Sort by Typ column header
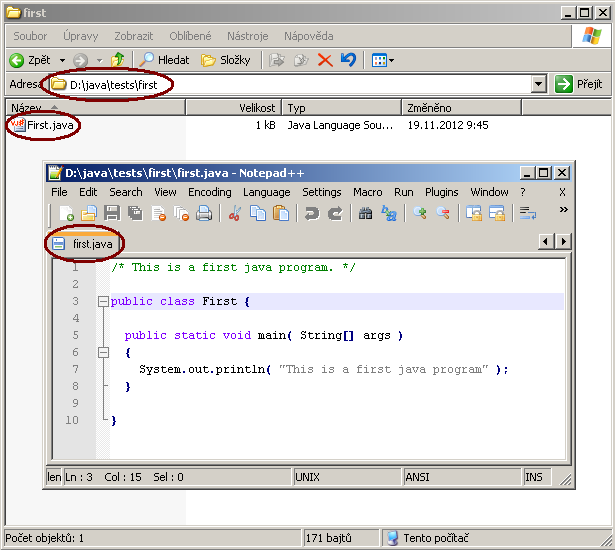This screenshot has height=550, width=615. pyautogui.click(x=341, y=107)
